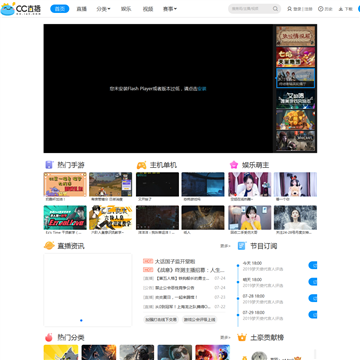Open the colorful fifth category thumbnail

pos(213,352)
